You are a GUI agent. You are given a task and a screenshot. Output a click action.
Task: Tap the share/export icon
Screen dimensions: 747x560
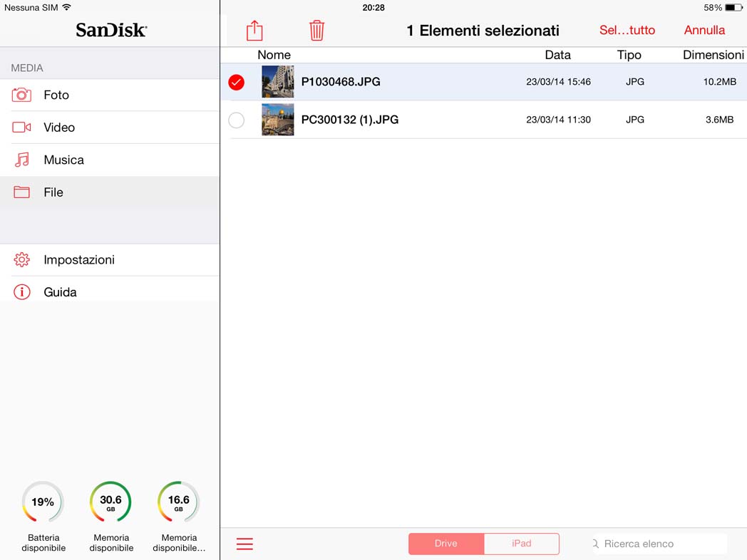[254, 31]
